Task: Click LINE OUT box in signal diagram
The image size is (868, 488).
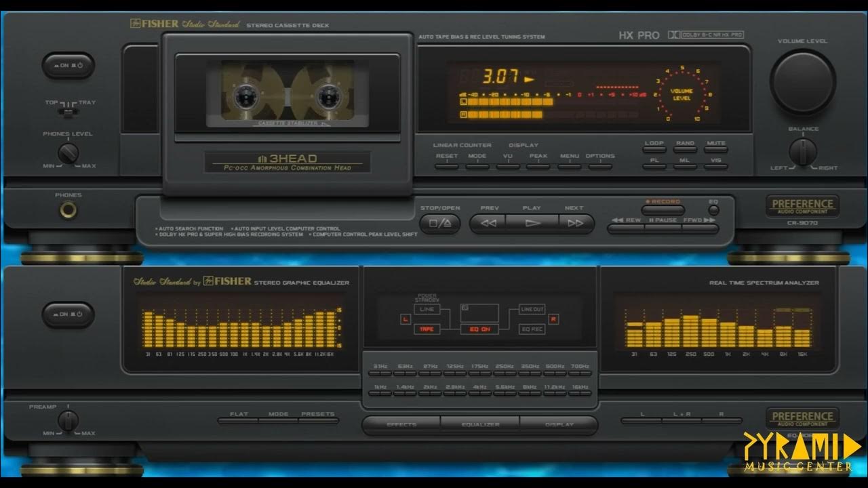Action: pos(532,309)
